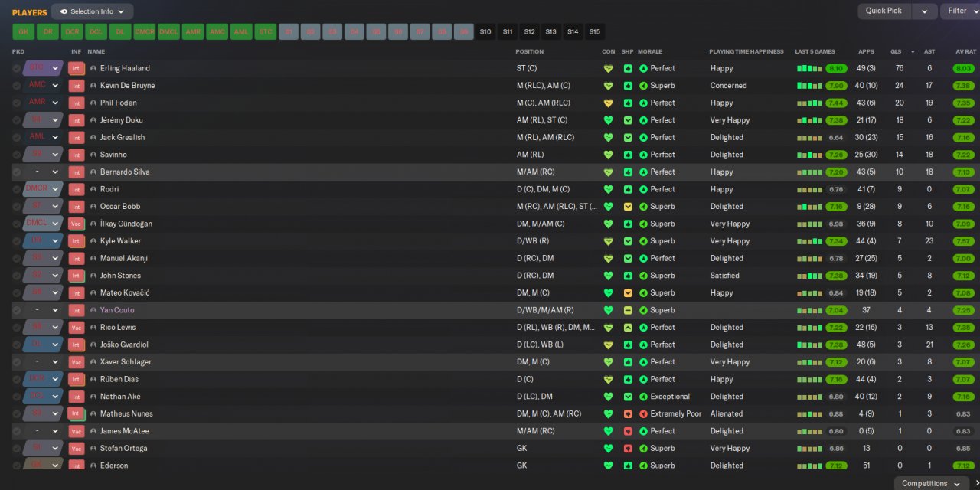
Task: Click Stefan Ortega's Vac status badge
Action: 76,448
